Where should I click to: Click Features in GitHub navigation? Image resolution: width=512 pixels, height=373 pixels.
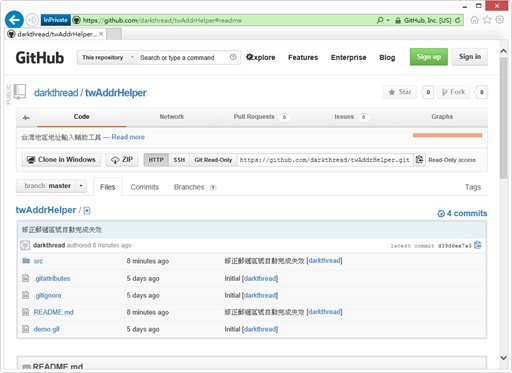[x=303, y=57]
